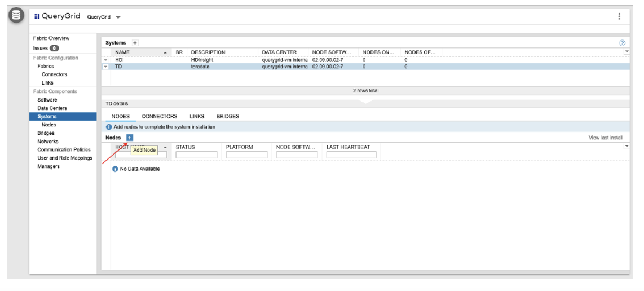Open the help question mark icon

(622, 43)
